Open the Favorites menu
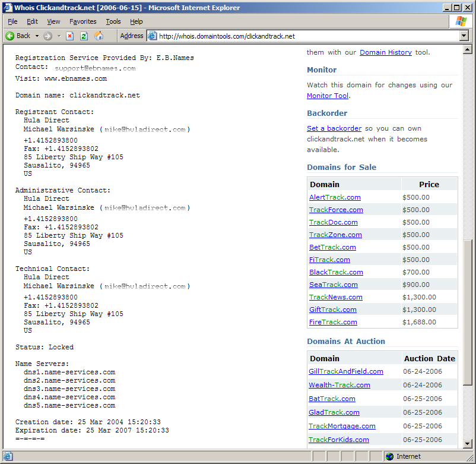This screenshot has height=464, width=476. point(83,21)
